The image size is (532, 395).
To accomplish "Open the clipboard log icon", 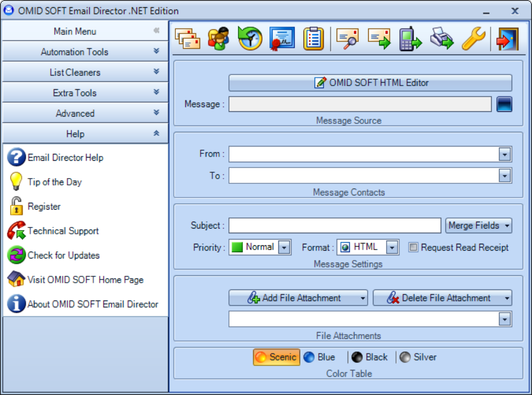I will 313,38.
